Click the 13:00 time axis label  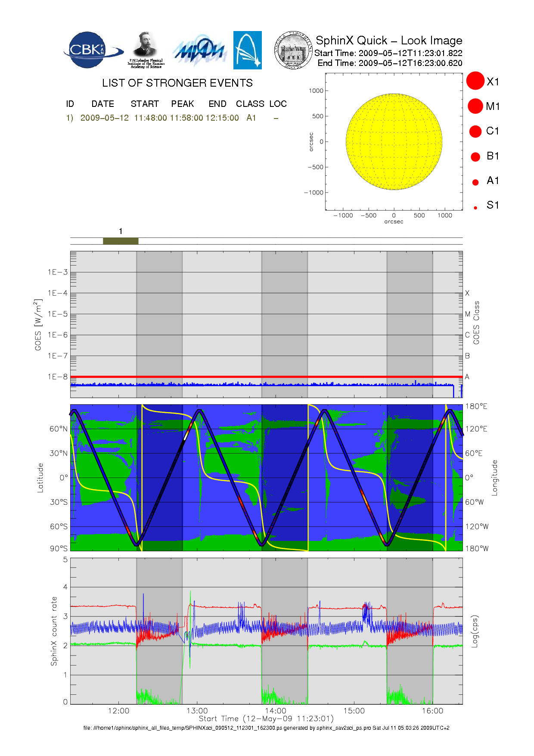[x=197, y=711]
